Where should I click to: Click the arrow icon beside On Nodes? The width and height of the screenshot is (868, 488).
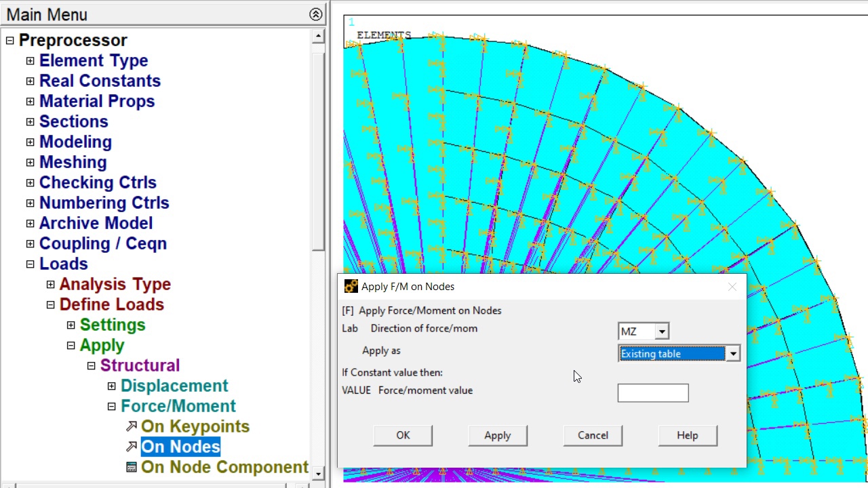[132, 447]
